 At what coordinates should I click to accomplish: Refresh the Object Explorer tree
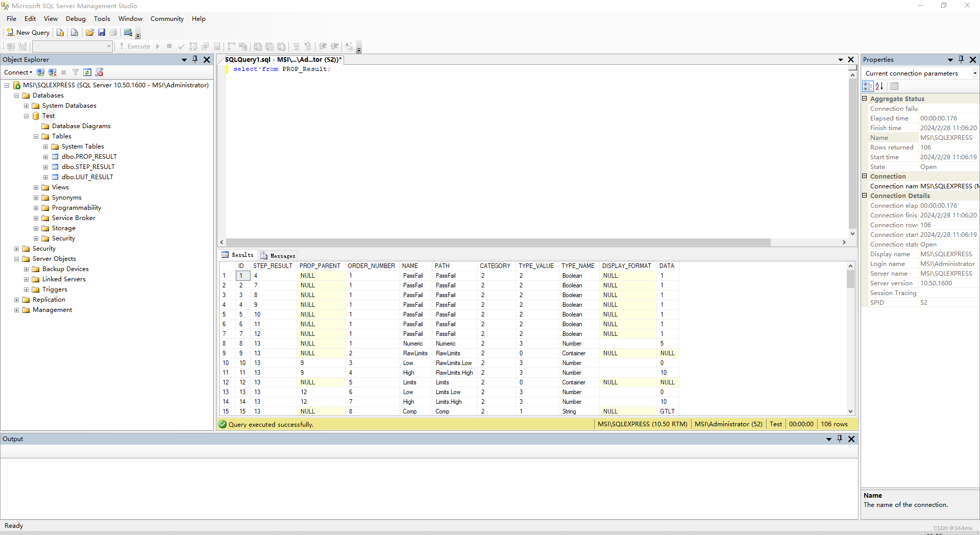87,72
